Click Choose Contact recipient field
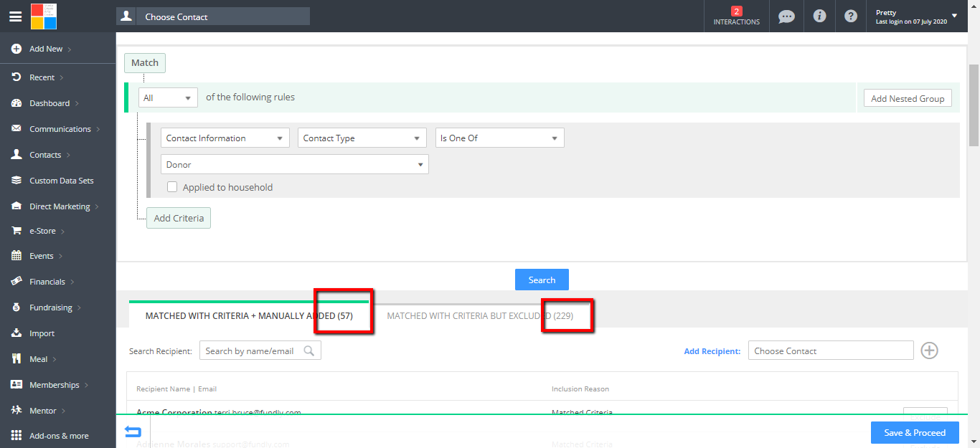The width and height of the screenshot is (980, 448). point(831,351)
